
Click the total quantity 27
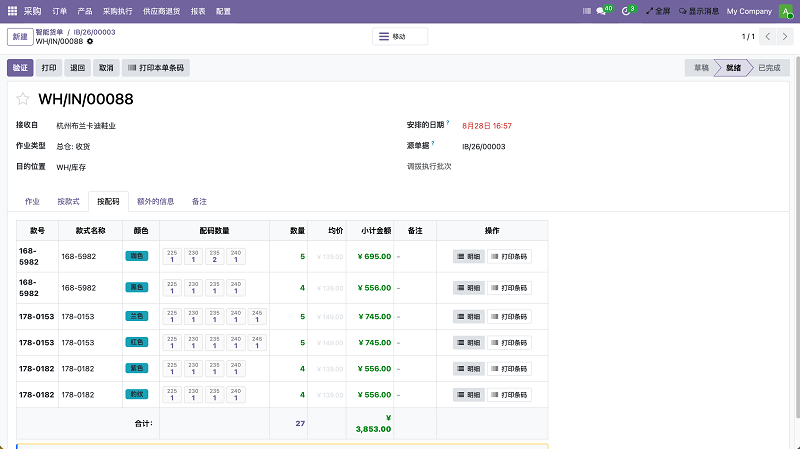point(300,423)
